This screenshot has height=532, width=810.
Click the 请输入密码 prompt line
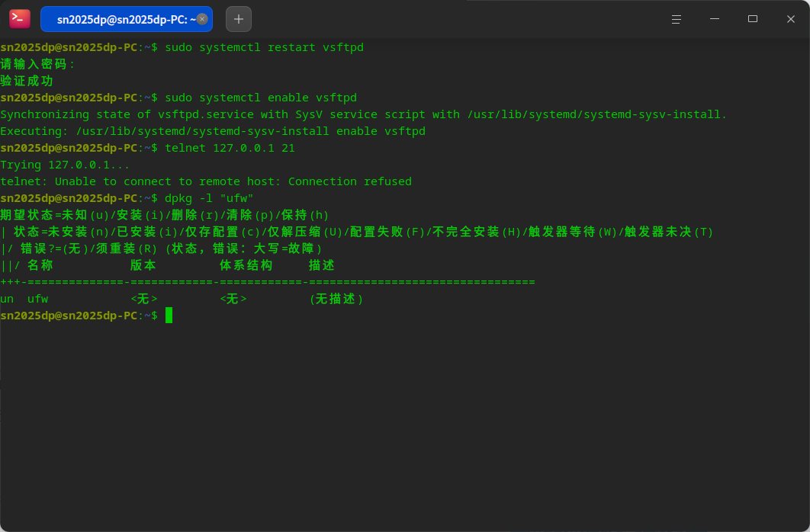[37, 64]
